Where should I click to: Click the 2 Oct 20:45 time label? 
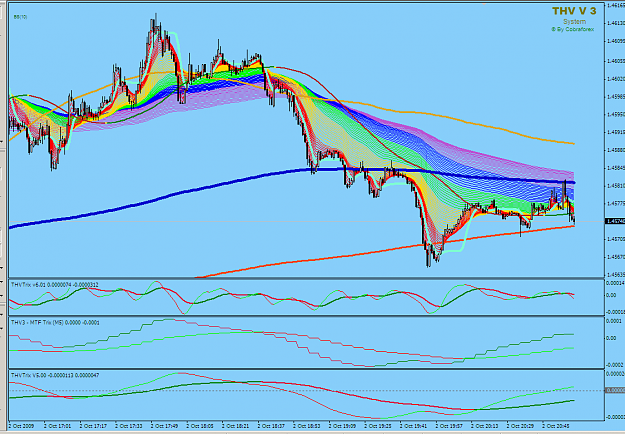pyautogui.click(x=556, y=426)
